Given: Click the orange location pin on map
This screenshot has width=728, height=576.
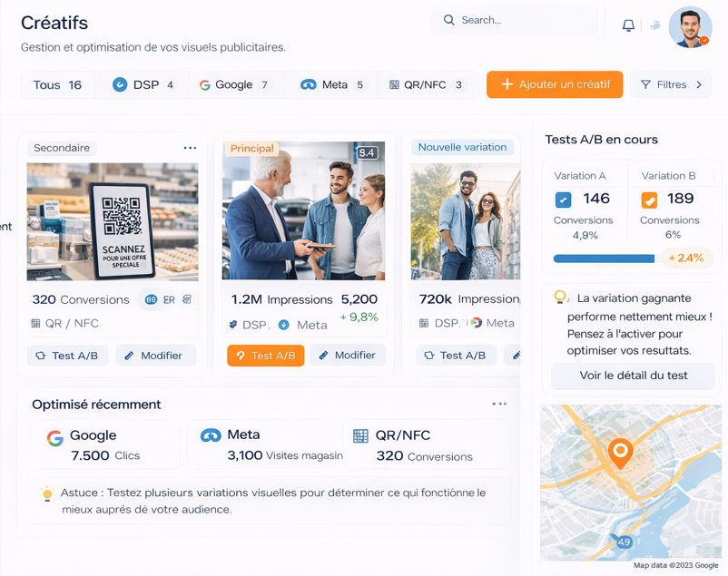Looking at the screenshot, I should [620, 452].
